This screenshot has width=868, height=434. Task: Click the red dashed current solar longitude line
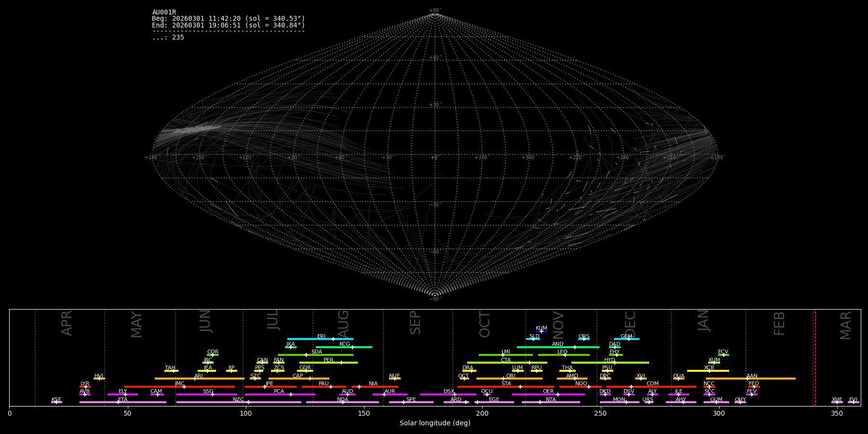(x=815, y=357)
